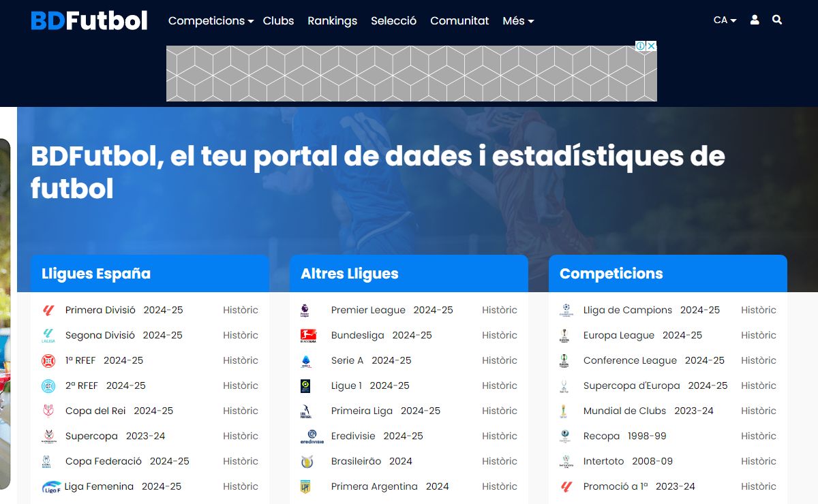Click the Mundial de Clubs trophy icon

point(564,411)
